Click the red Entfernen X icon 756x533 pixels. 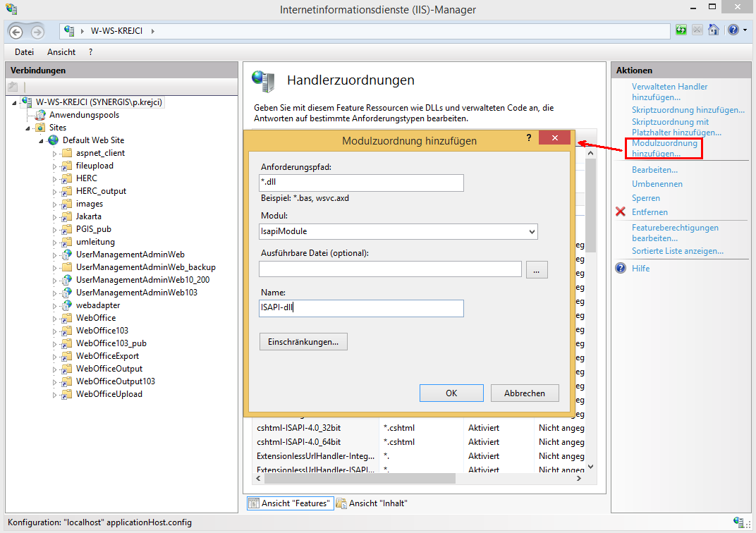pos(621,212)
